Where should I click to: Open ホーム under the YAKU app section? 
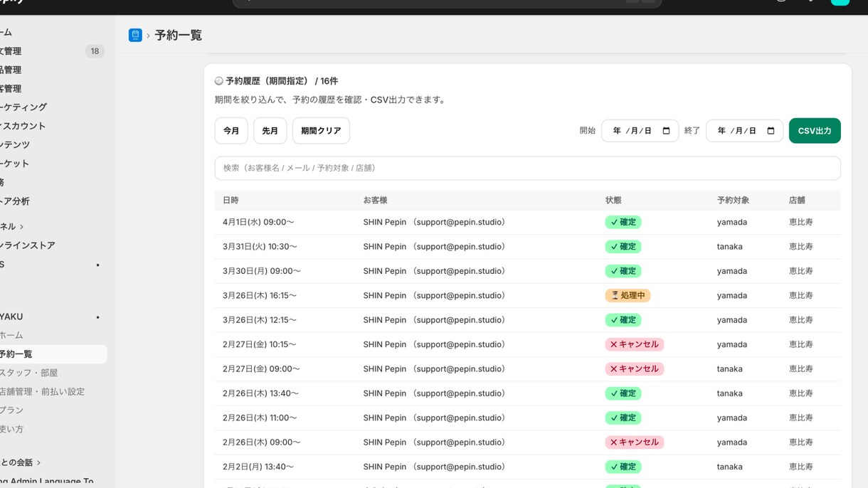11,335
